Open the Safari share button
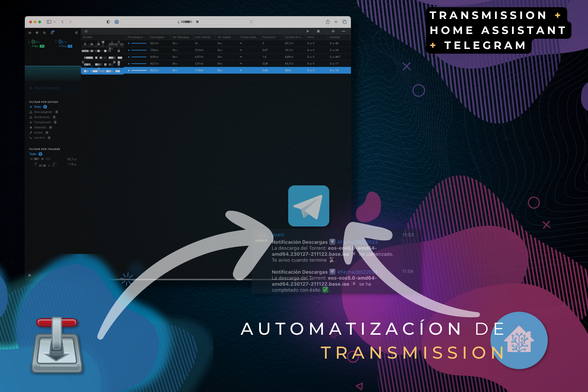The width and height of the screenshot is (588, 392). click(x=328, y=22)
